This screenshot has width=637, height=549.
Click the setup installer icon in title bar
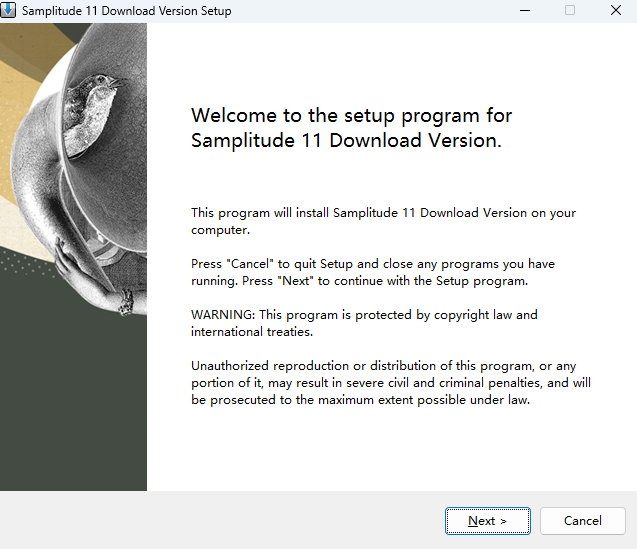tap(8, 10)
